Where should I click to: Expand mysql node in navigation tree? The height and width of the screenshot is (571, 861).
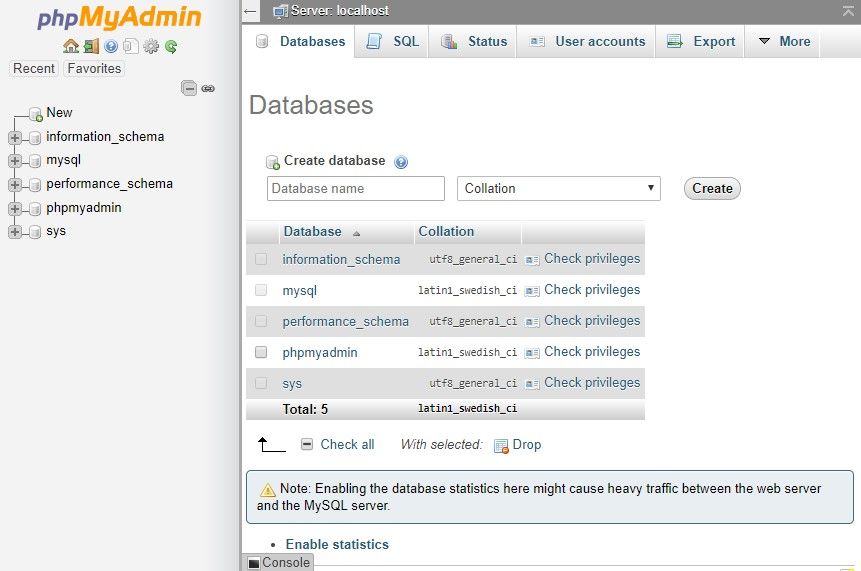pyautogui.click(x=15, y=161)
